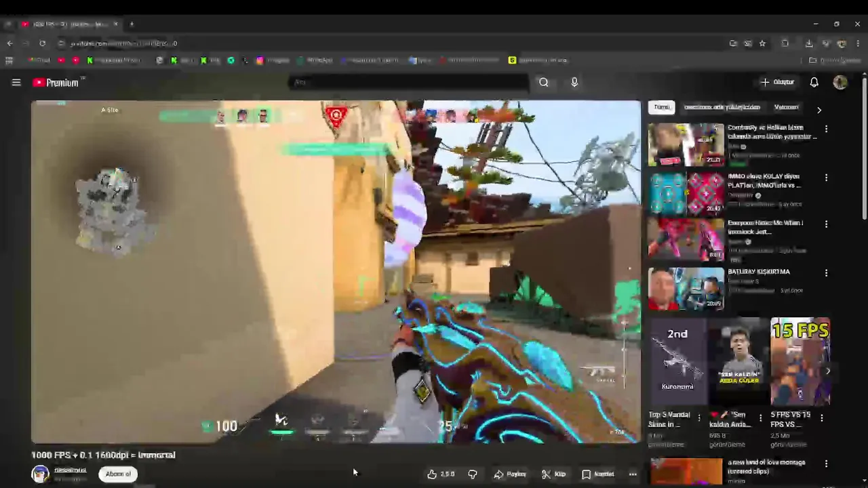Open the browser apps grid in bookmarks bar
Viewport: 868px width, 488px height.
tap(9, 60)
